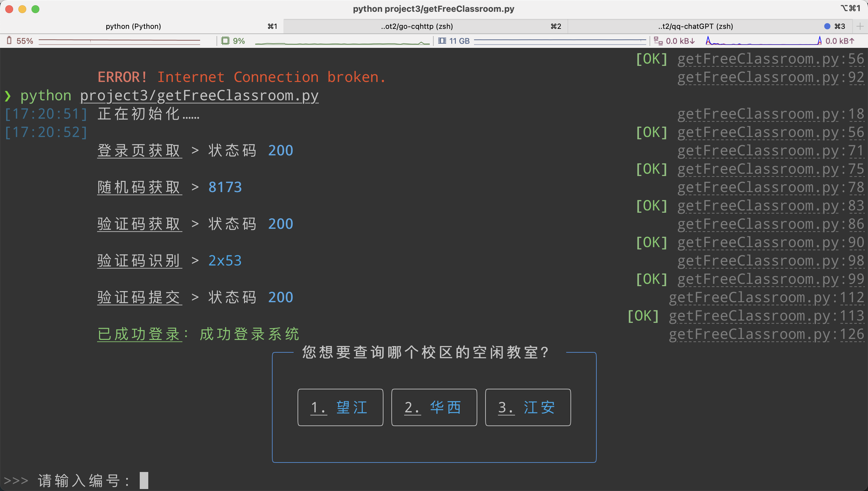Image resolution: width=868 pixels, height=491 pixels.
Task: Click the getFreeClassroom.py:78 source link
Action: [771, 188]
